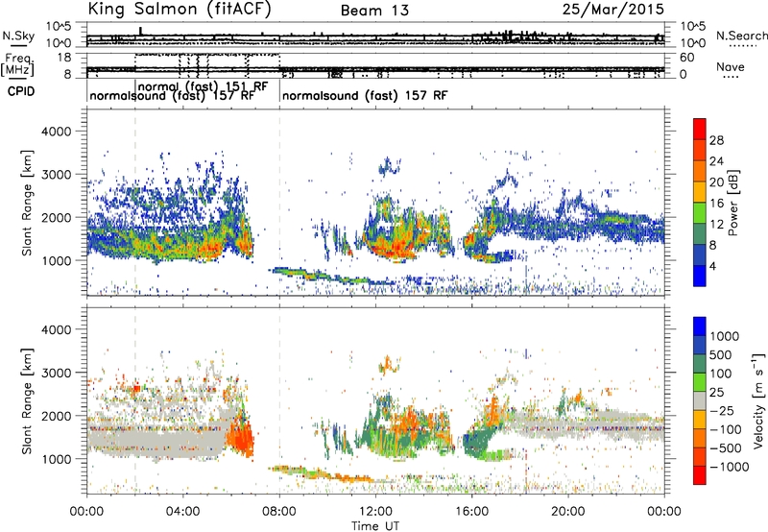The image size is (768, 532).
Task: Click the 'King Salmon (fitACF)' title text
Action: coord(180,9)
